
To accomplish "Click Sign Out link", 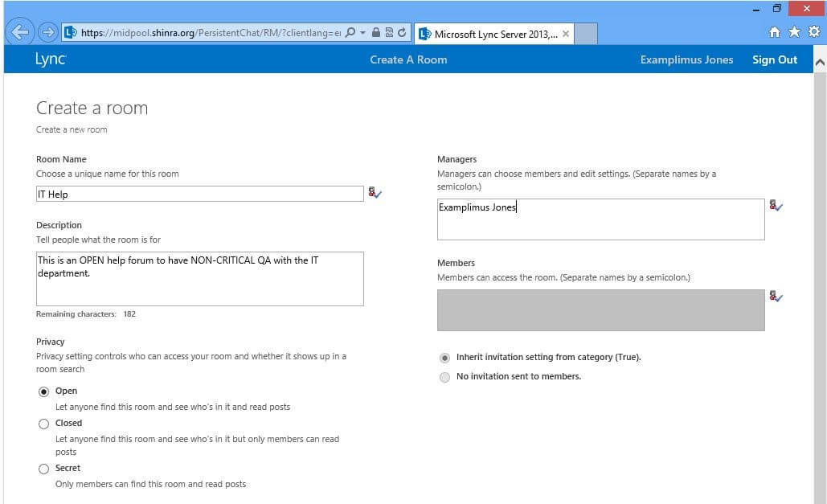I will click(x=775, y=59).
